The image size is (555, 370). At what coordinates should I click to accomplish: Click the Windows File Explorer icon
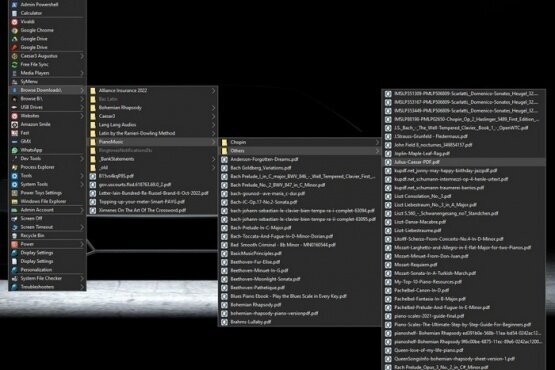point(15,201)
